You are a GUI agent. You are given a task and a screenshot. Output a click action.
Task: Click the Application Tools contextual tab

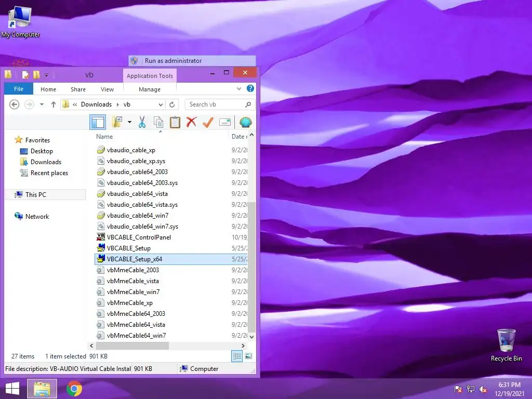150,76
